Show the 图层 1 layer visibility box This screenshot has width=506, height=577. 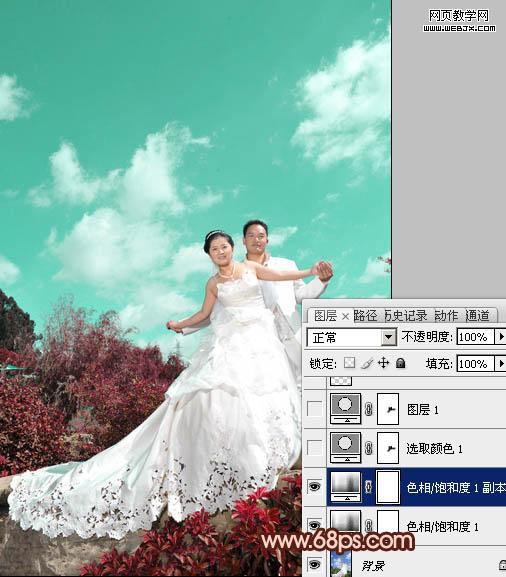pyautogui.click(x=314, y=409)
